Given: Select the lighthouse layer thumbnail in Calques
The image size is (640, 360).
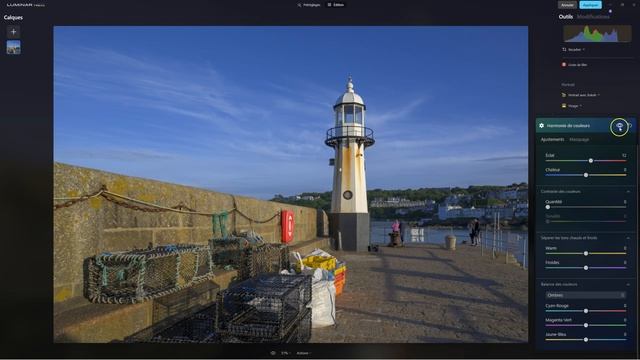Looking at the screenshot, I should click(13, 47).
